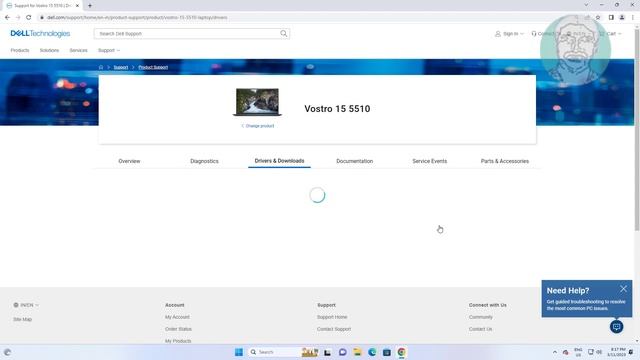Viewport: 640px width, 360px height.
Task: Click the Product Support breadcrumb link
Action: coord(153,67)
